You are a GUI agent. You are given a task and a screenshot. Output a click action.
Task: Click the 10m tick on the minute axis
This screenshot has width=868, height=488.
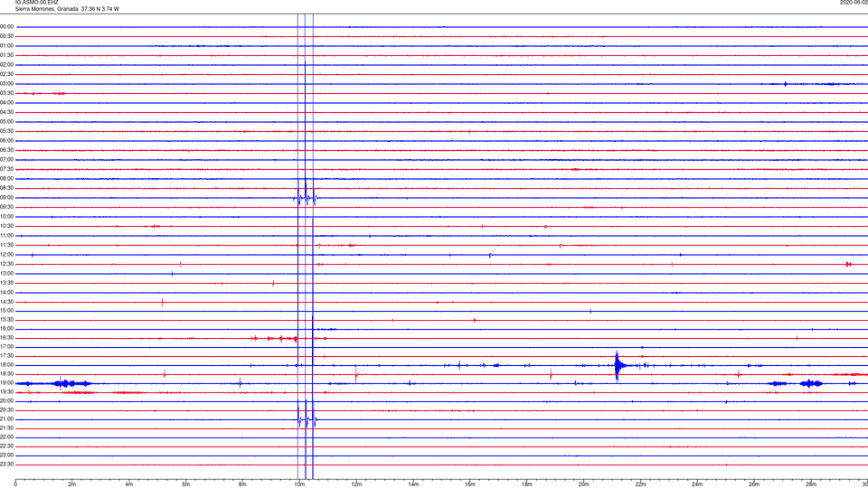tap(299, 484)
